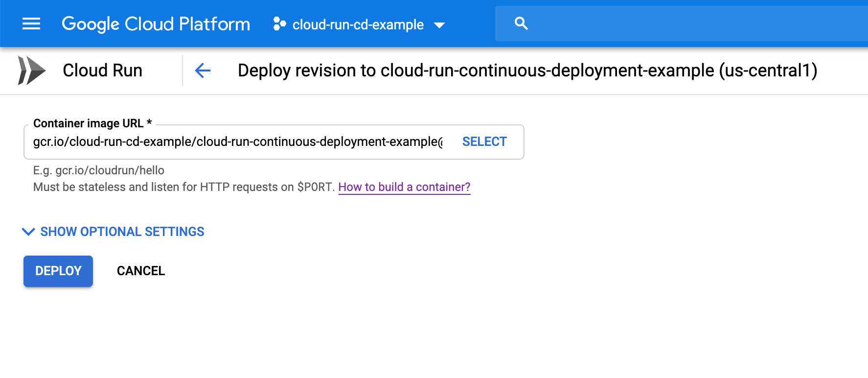Click SELECT to choose a container image

pyautogui.click(x=484, y=142)
